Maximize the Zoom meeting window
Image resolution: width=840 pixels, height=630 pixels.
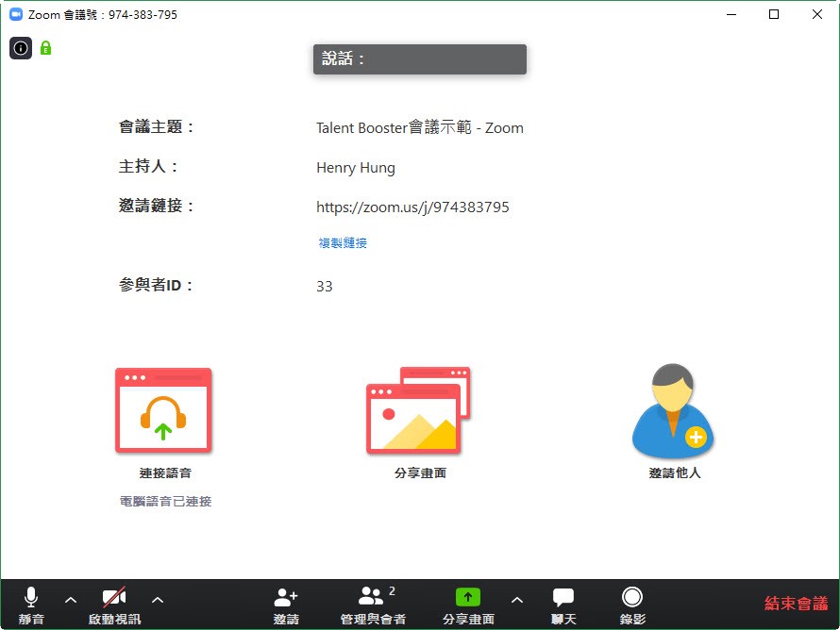pos(774,14)
